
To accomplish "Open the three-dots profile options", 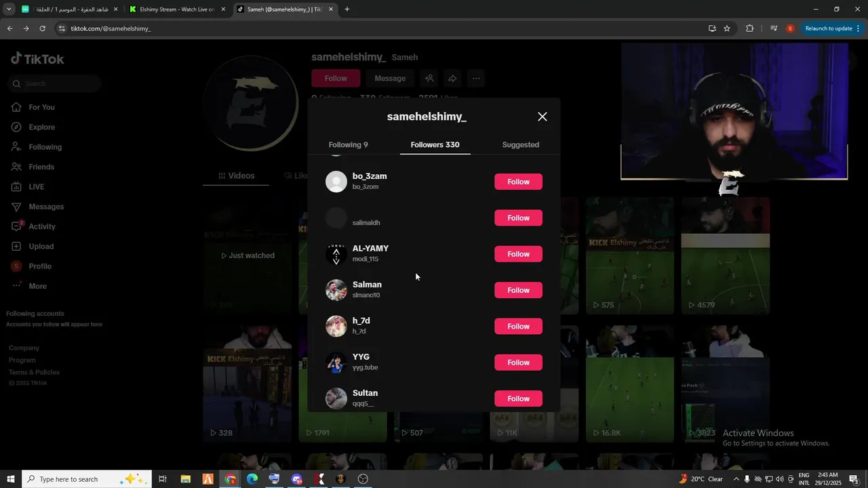I will click(476, 79).
